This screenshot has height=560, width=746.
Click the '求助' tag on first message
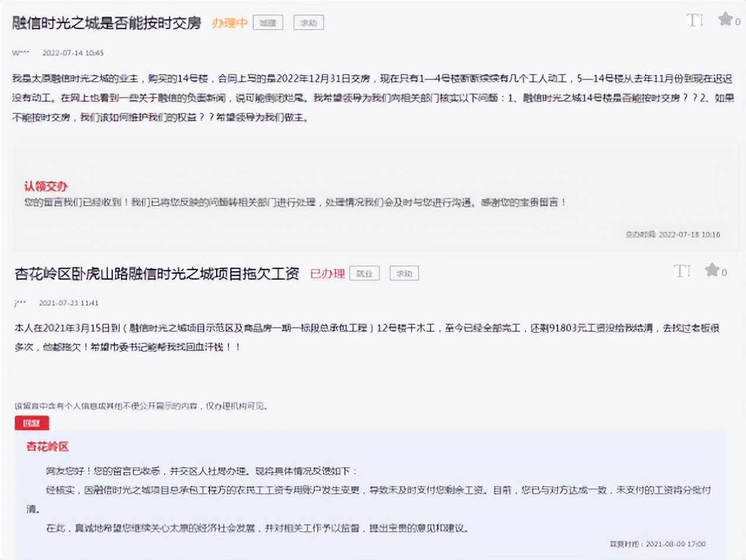click(x=308, y=22)
